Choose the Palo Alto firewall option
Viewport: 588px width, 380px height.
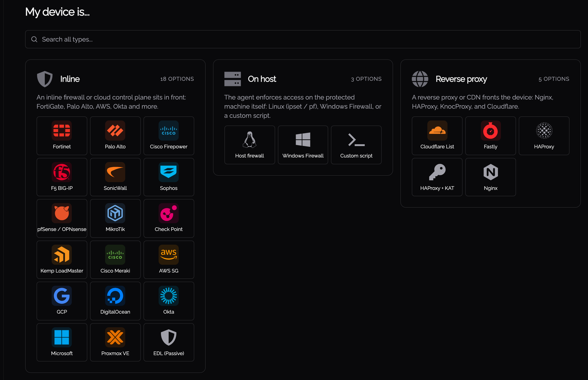coord(115,136)
